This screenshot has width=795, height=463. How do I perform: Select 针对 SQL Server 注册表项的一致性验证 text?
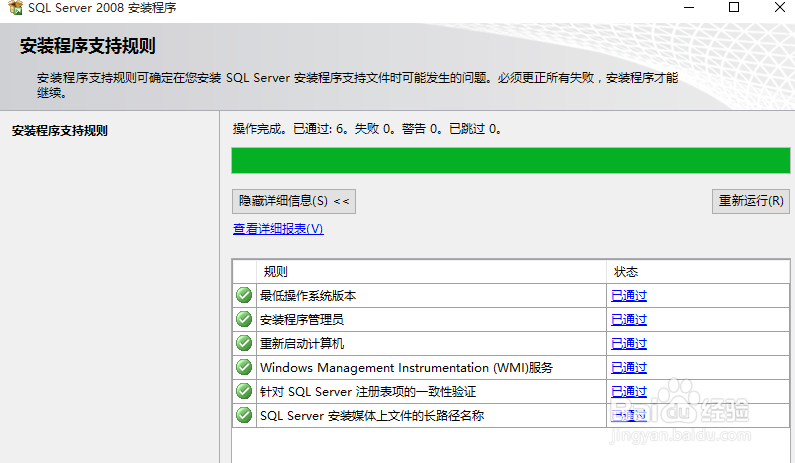368,391
